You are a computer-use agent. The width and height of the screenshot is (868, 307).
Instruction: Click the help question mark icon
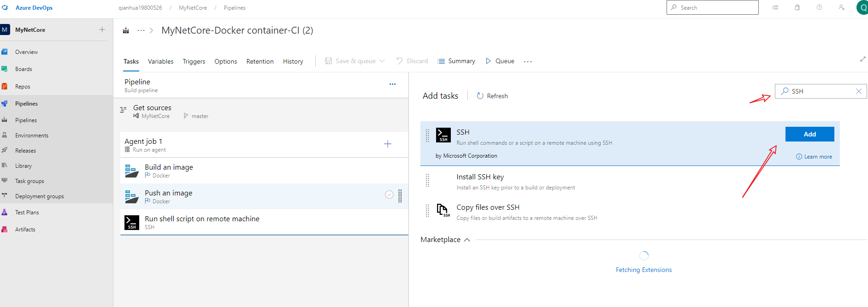point(819,7)
